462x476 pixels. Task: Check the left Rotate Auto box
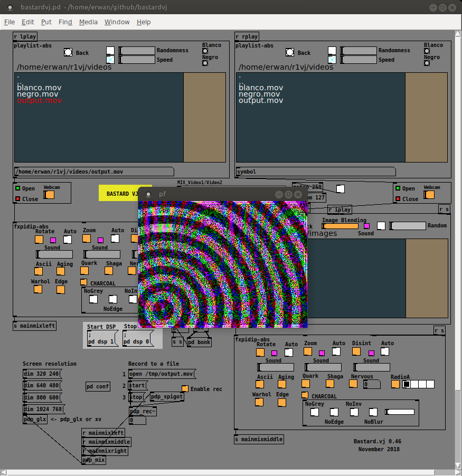coord(68,240)
